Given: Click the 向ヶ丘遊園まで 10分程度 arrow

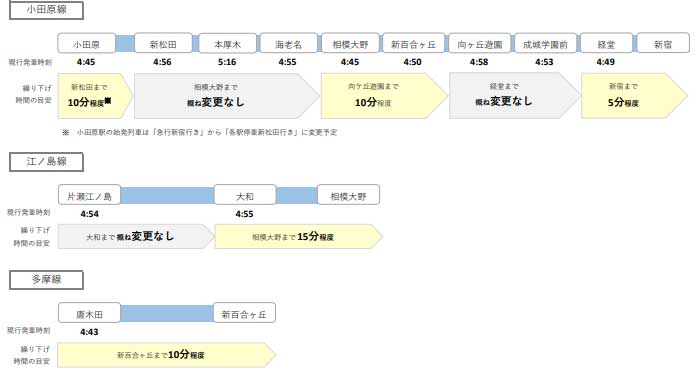Looking at the screenshot, I should pos(384,96).
